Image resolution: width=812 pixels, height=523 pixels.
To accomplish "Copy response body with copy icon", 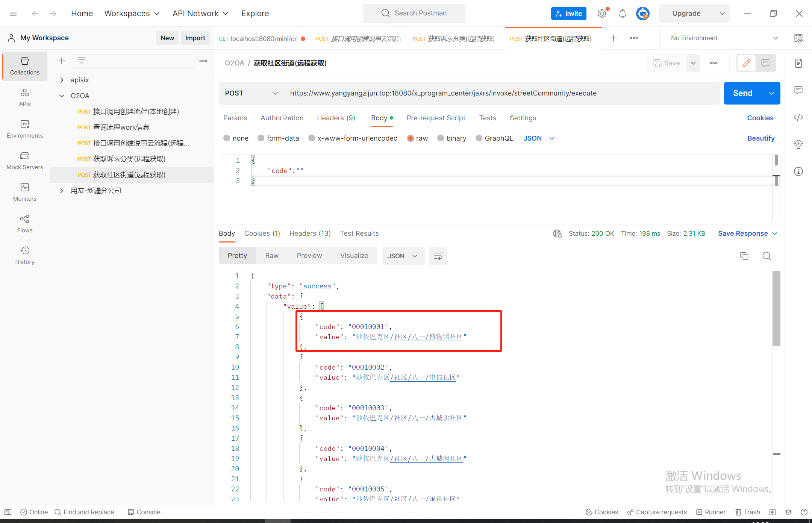I will click(744, 256).
